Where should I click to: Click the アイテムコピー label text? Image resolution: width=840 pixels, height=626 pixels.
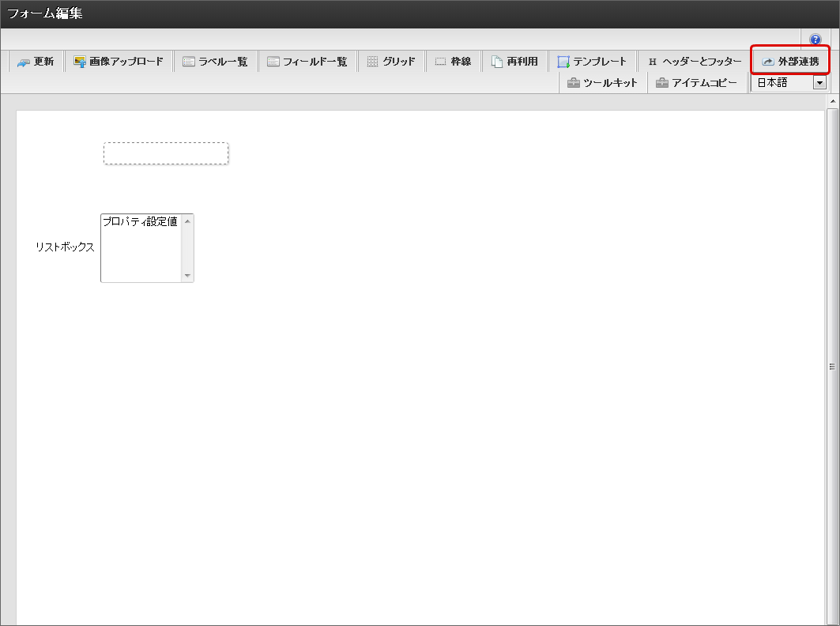705,83
